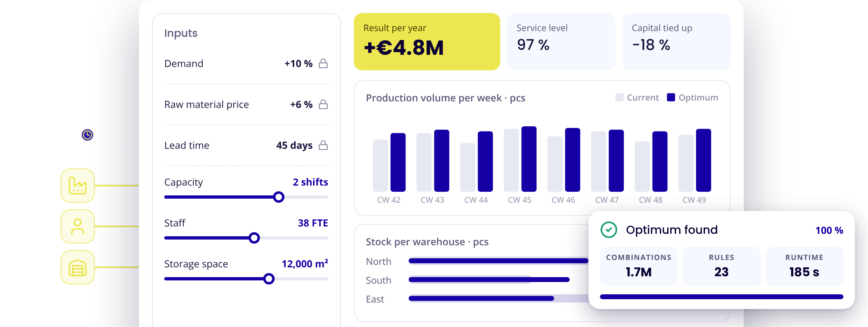The height and width of the screenshot is (327, 868).
Task: Click the optimum bar for CW 42
Action: click(x=398, y=162)
